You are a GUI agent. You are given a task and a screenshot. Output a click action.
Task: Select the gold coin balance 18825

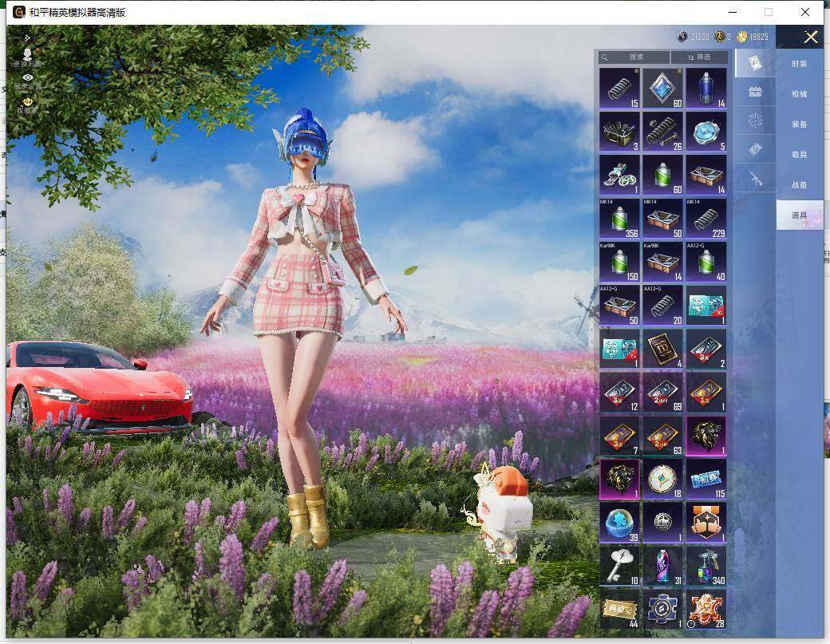[753, 37]
